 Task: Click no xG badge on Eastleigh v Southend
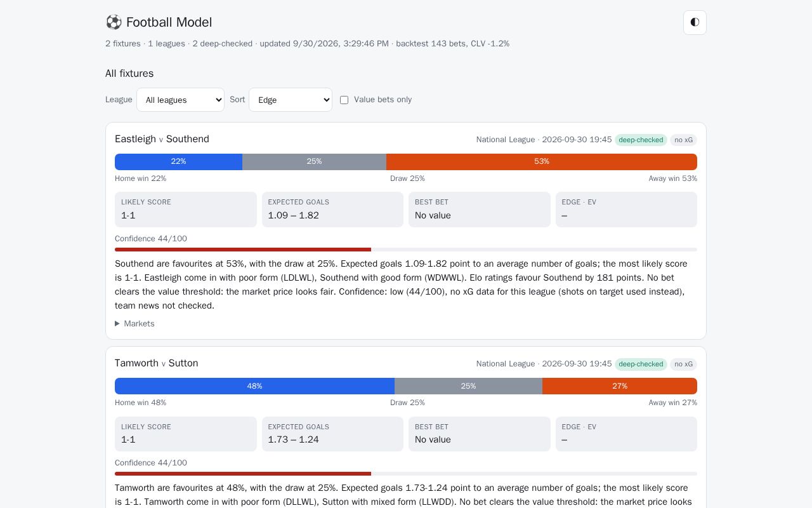coord(683,140)
